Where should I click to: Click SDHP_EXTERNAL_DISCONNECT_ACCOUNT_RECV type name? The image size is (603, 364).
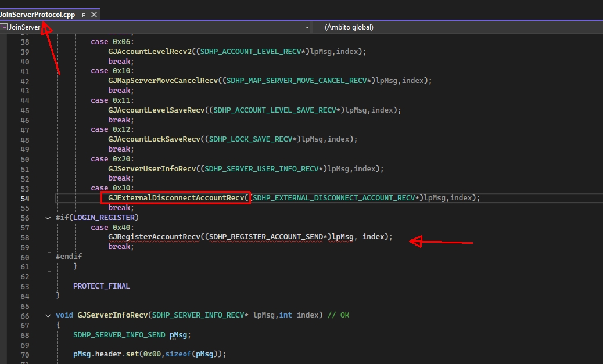click(x=334, y=198)
